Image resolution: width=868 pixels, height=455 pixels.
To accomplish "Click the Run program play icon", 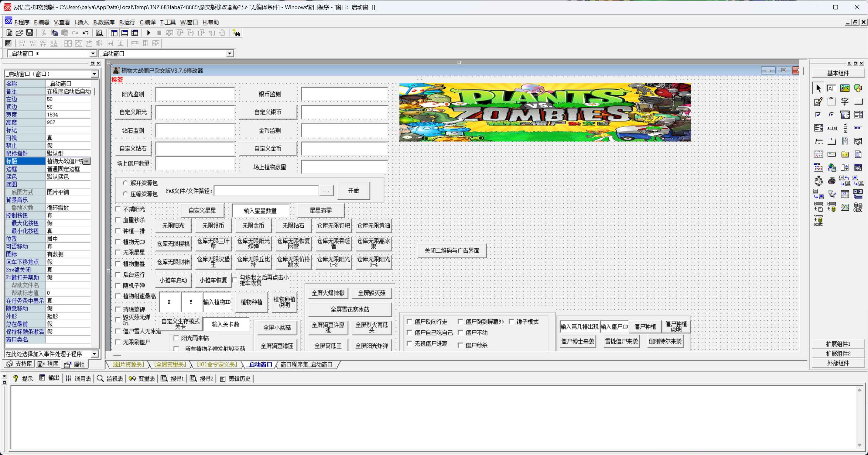I will pos(149,33).
